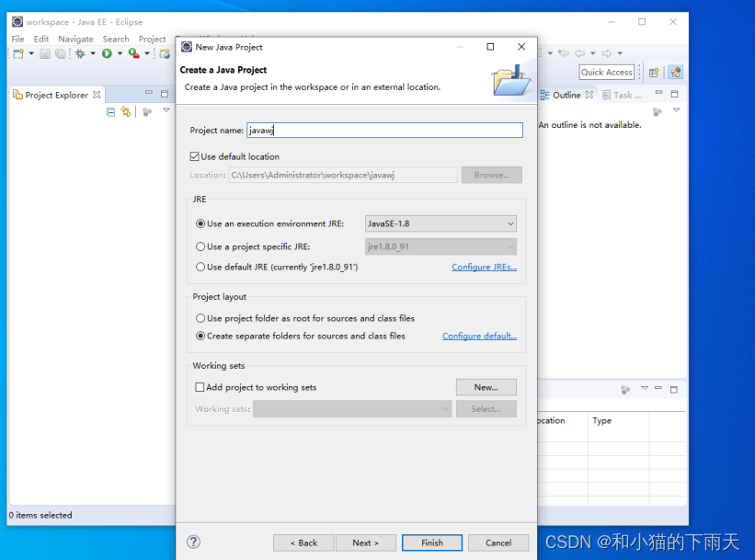Screen dimensions: 755x560
Task: Click the Project name input field
Action: [x=384, y=130]
